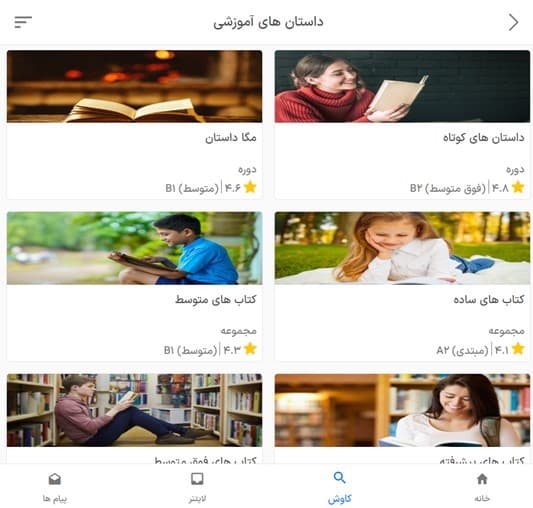Viewport: 533px width, 508px height.
Task: Open the داستان های کوتاه course title
Action: [x=483, y=138]
